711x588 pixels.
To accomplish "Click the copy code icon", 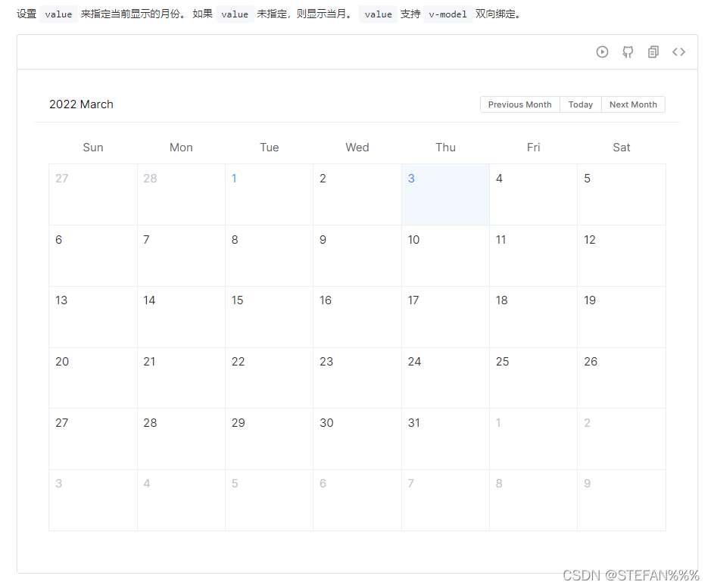I will (653, 52).
